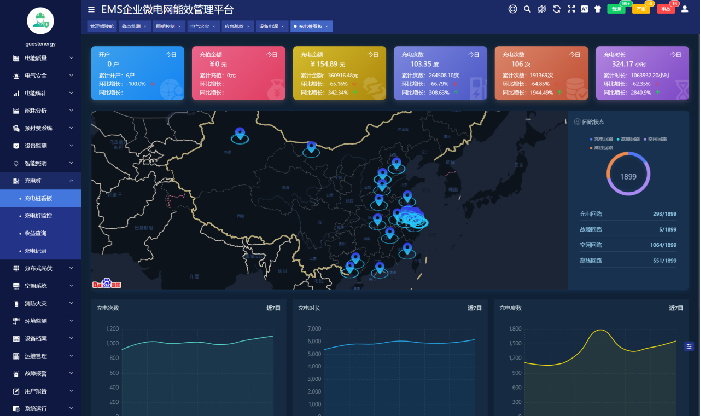Open date range selector on leftmost line chart
The width and height of the screenshot is (701, 416).
click(273, 308)
